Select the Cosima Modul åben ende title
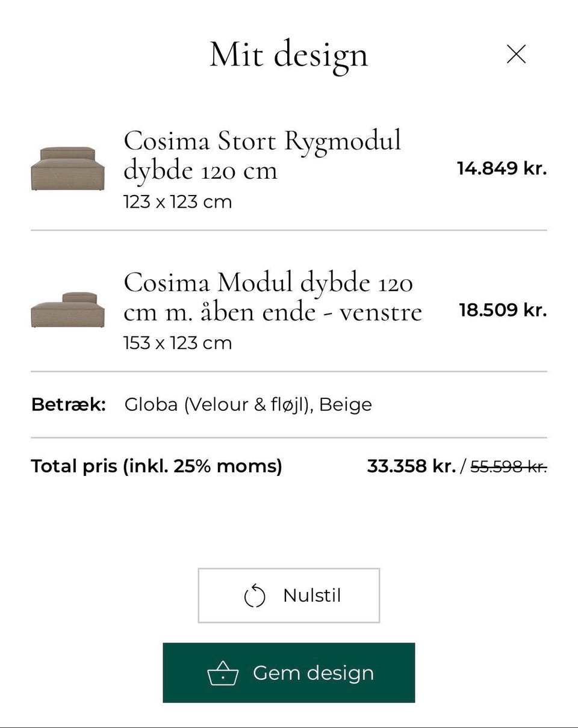The width and height of the screenshot is (578, 728). (272, 297)
